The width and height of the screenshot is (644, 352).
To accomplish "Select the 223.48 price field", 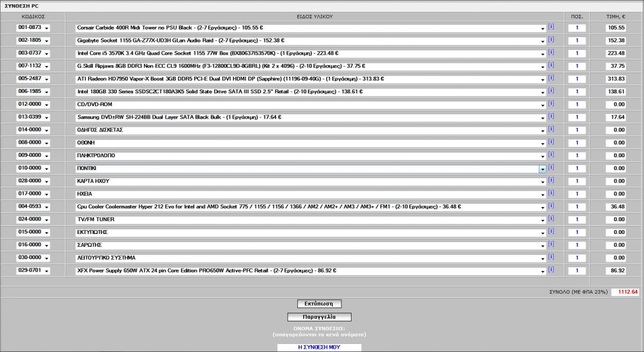I will pos(616,54).
